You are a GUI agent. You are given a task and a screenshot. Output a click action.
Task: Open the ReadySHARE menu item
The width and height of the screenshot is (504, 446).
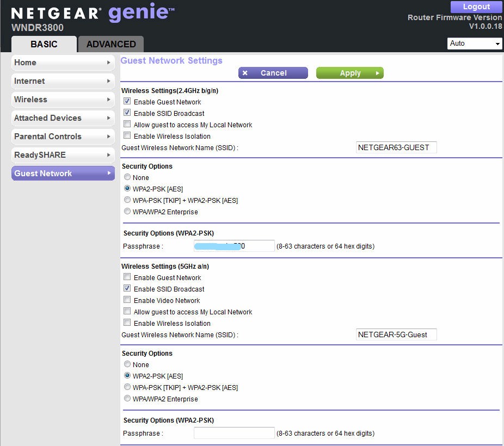click(x=63, y=155)
